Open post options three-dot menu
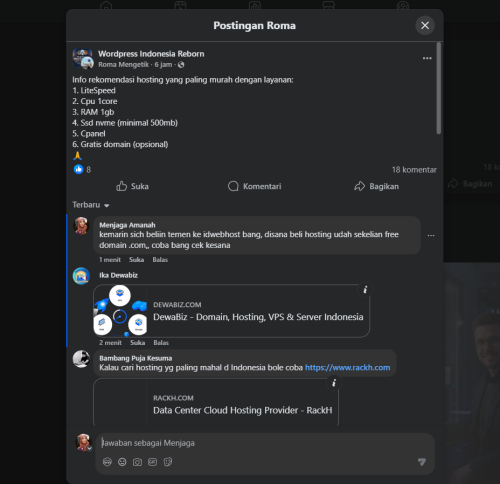Screen dimensions: 500x484 tap(427, 58)
